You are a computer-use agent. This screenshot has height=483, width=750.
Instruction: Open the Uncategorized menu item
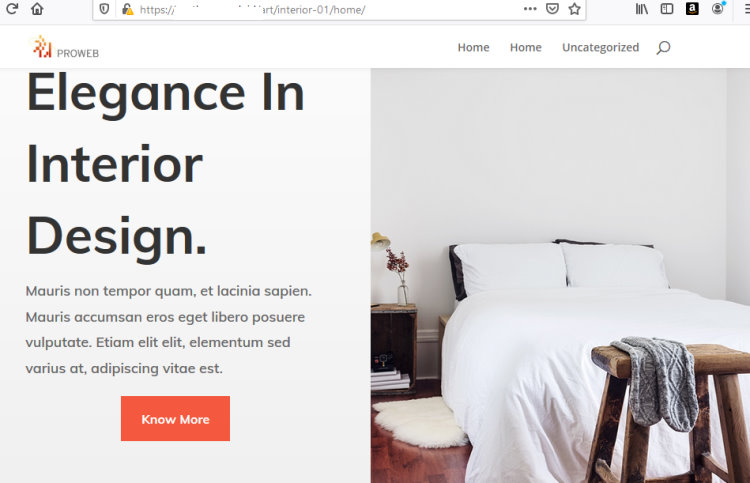pos(600,47)
